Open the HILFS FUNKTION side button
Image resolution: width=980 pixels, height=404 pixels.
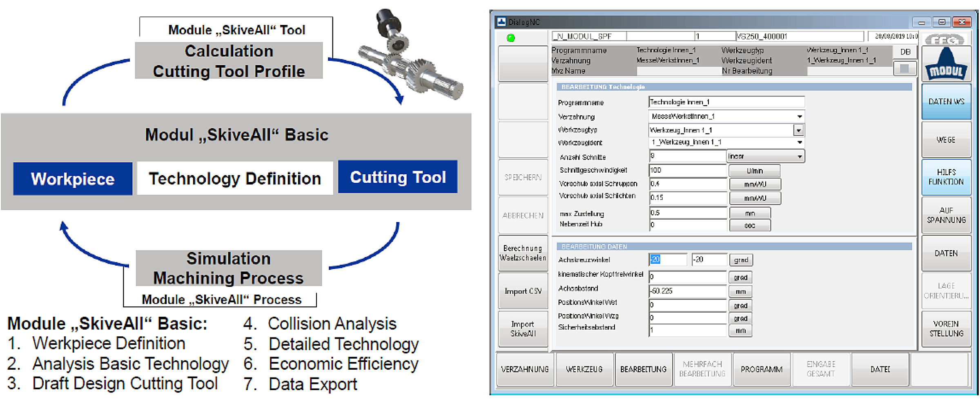(946, 177)
